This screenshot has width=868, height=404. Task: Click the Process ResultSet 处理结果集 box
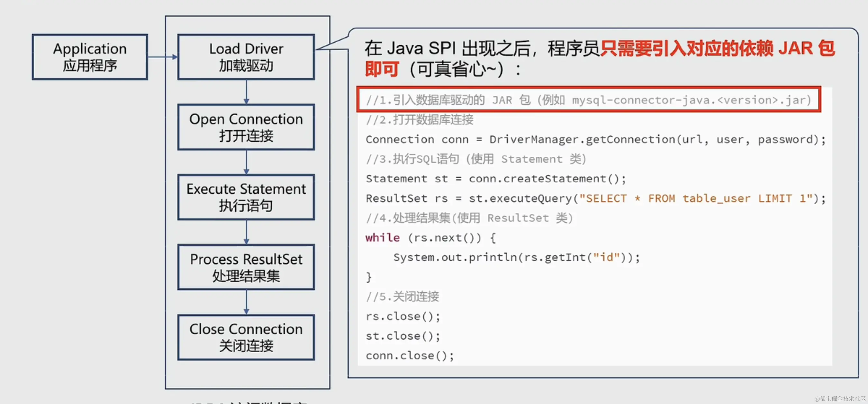pos(246,267)
